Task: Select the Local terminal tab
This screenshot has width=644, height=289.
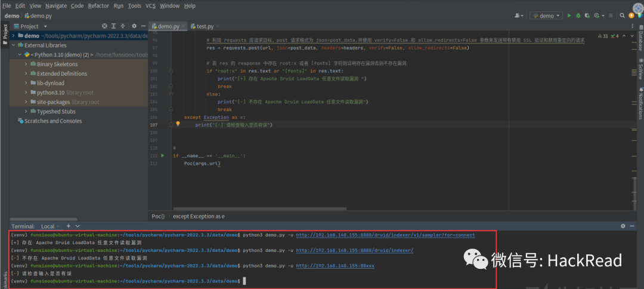Action: (48, 226)
